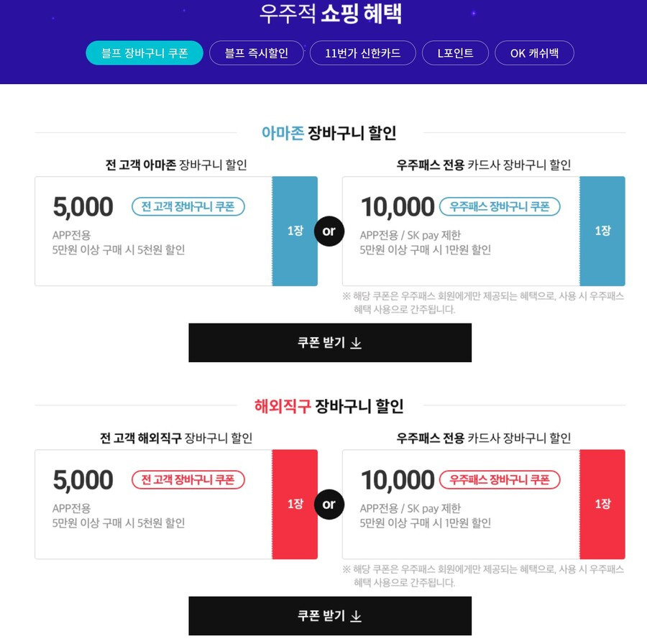Screen dimensions: 647x644
Task: Click the black 'or' circle between 해외직구 coupons
Action: pos(329,504)
